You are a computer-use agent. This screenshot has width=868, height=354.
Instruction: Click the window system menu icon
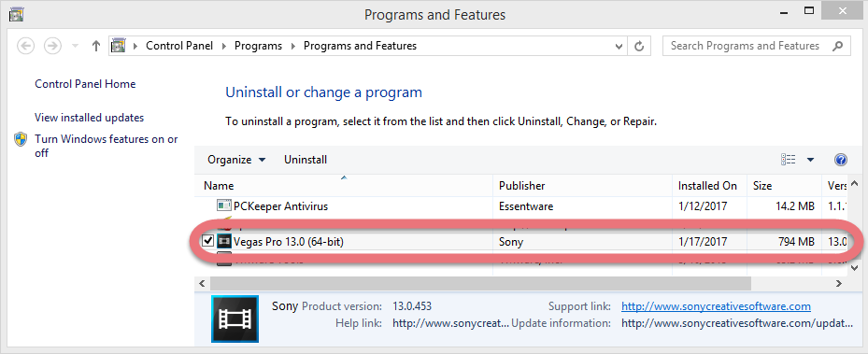pos(16,14)
